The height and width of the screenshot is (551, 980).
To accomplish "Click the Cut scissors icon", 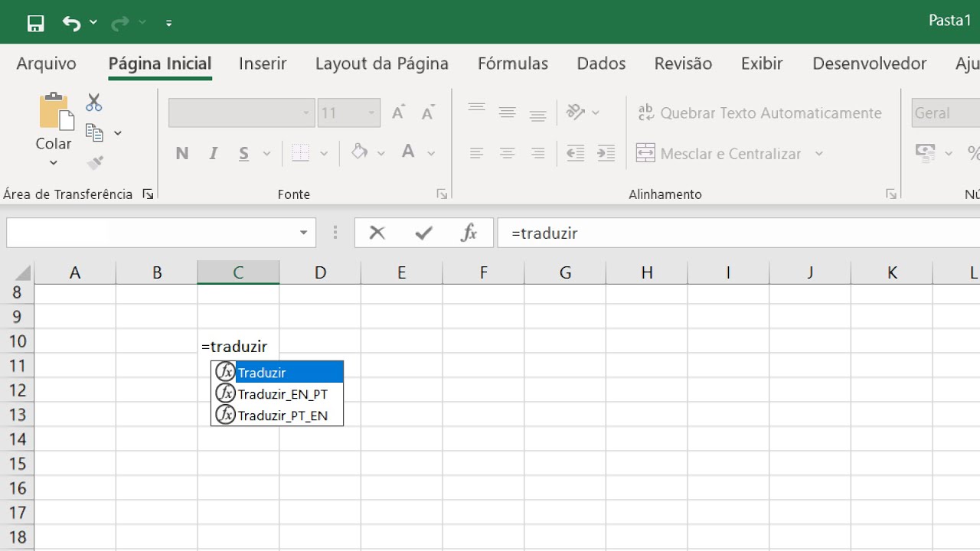I will click(x=94, y=103).
